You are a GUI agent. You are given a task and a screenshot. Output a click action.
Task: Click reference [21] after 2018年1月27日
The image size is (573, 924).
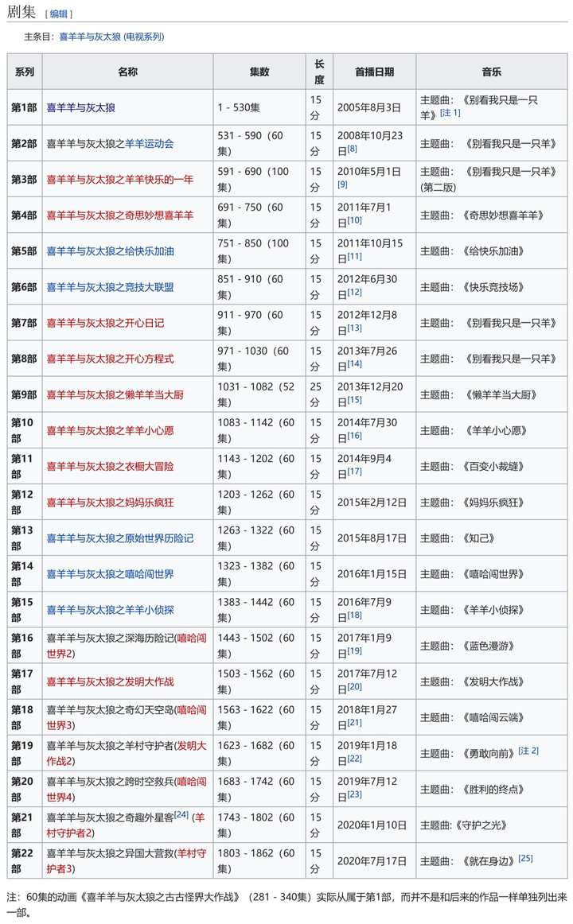(354, 723)
